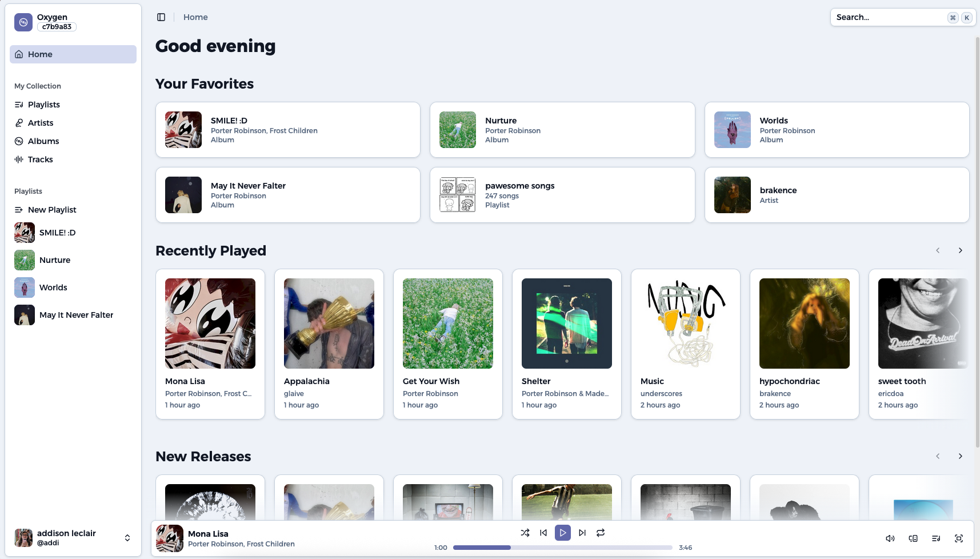The image size is (980, 559).
Task: Open the playback queue icon
Action: pos(936,538)
